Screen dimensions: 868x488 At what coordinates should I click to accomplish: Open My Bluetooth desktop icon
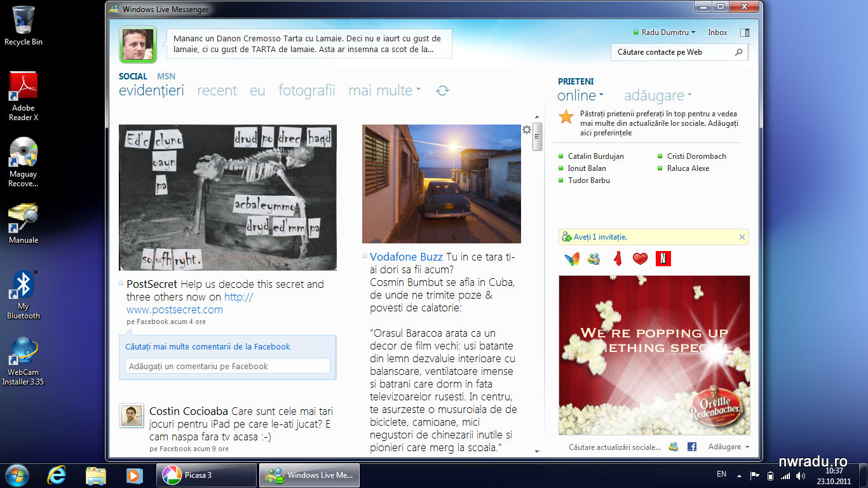coord(24,295)
